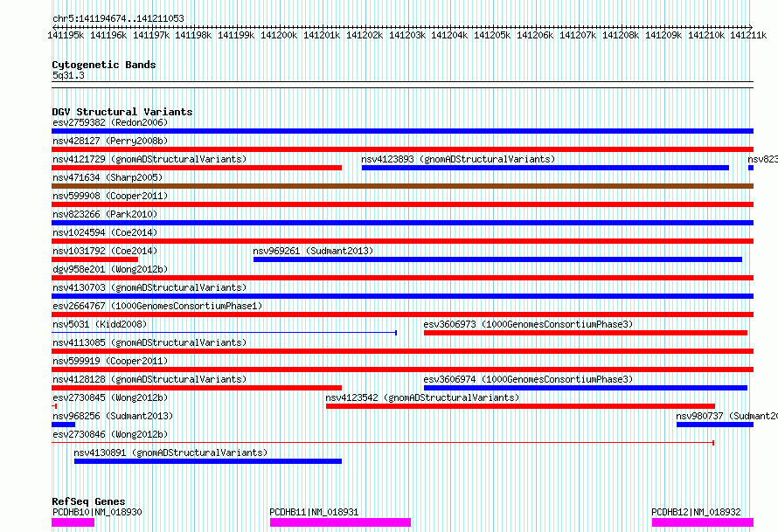Click the 141205k ruler position
Image resolution: width=778 pixels, height=532 pixels.
[x=492, y=35]
